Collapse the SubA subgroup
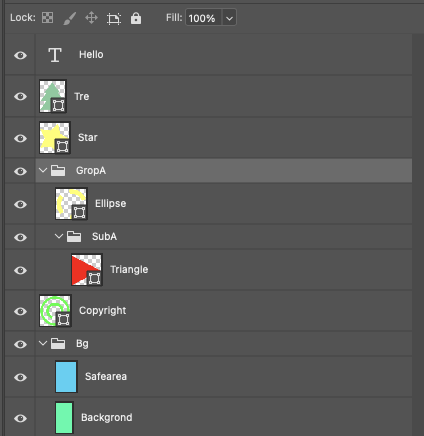The width and height of the screenshot is (424, 436). point(59,236)
